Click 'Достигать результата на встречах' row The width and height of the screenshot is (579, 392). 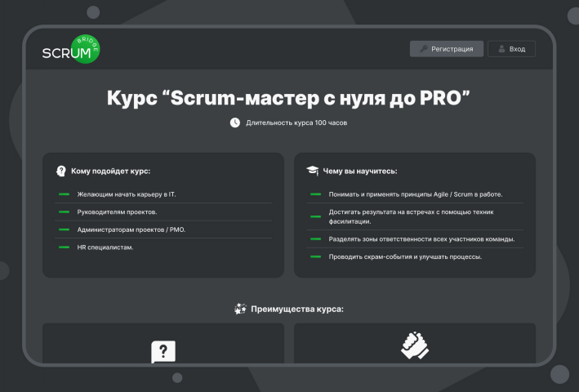pyautogui.click(x=415, y=216)
